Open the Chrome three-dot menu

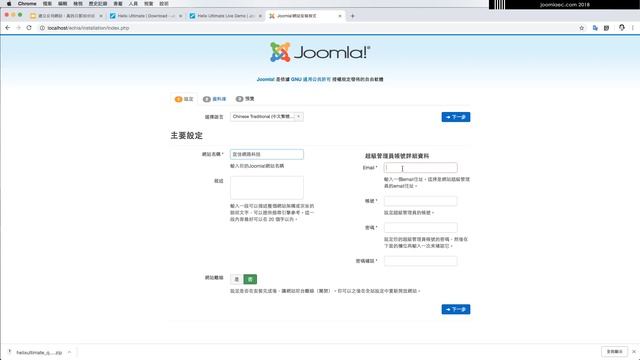pyautogui.click(x=633, y=28)
